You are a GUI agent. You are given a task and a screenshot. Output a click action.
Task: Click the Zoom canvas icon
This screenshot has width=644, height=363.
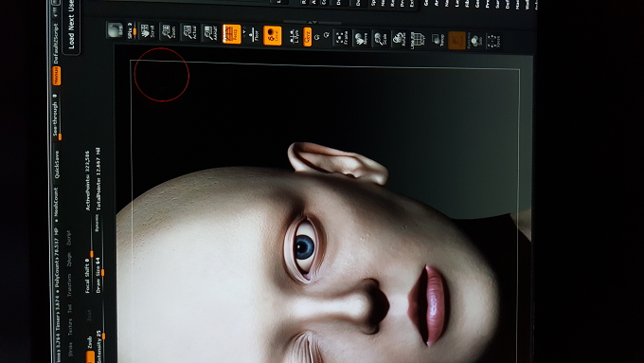[x=169, y=31]
